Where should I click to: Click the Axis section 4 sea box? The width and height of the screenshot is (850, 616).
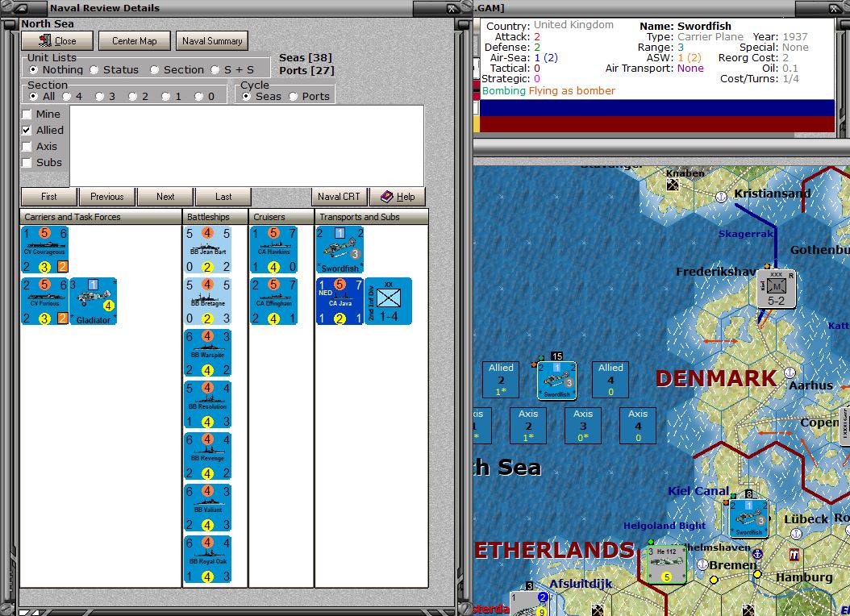(x=638, y=425)
